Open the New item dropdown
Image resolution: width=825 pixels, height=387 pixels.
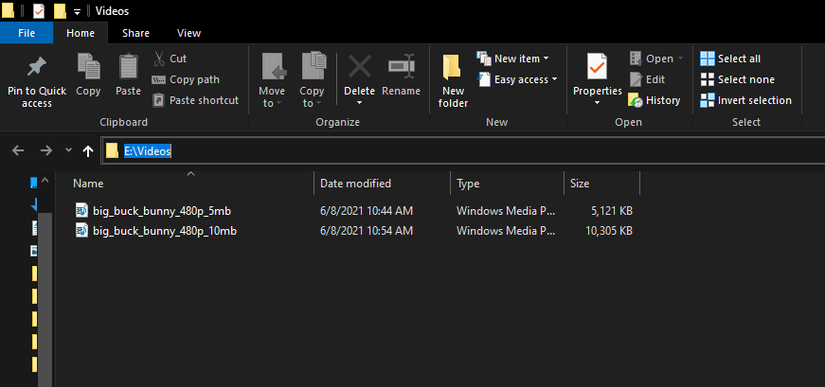pos(512,58)
